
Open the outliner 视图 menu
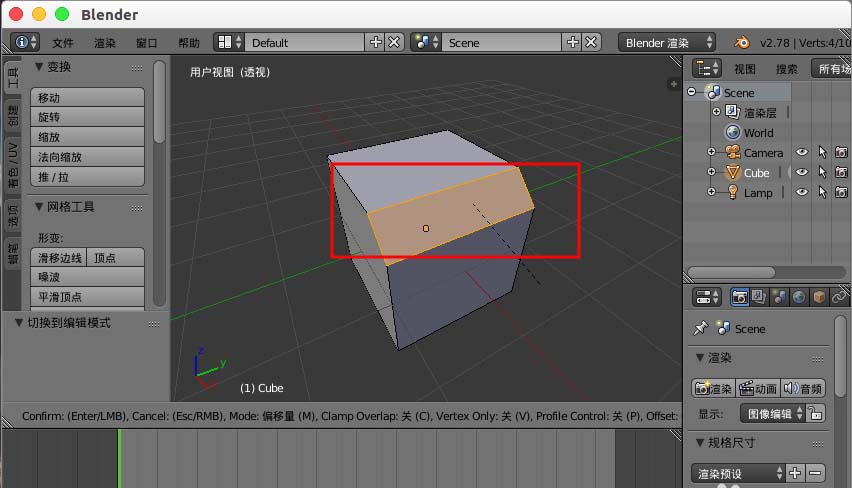click(744, 69)
